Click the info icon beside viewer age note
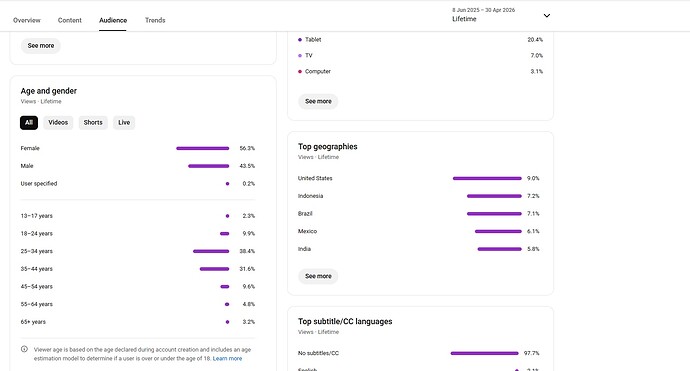The height and width of the screenshot is (371, 690). (24, 349)
